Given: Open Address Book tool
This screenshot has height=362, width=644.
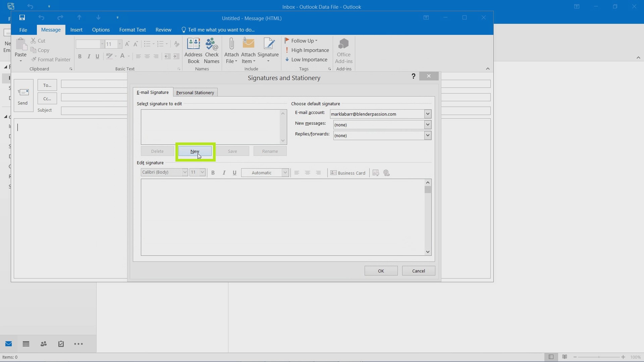Looking at the screenshot, I should 193,50.
